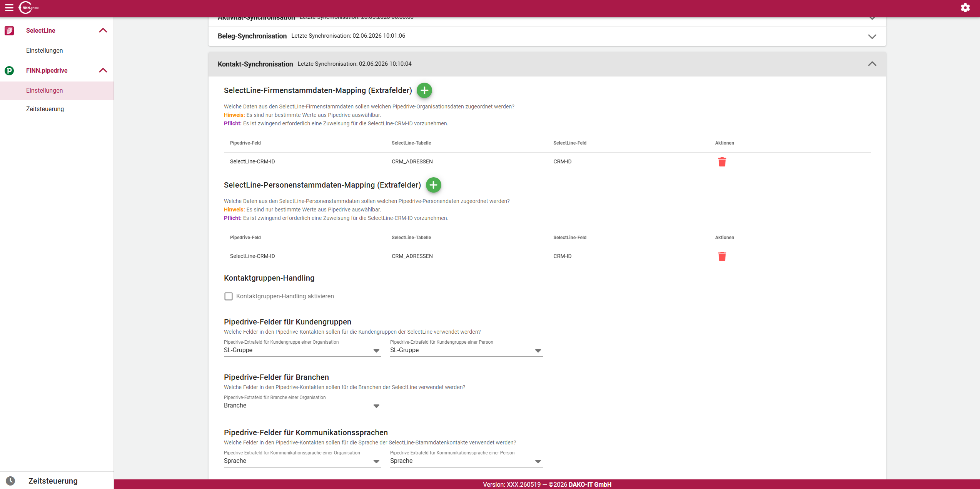This screenshot has width=980, height=489.
Task: Add a Personenstammdaten mapping with green plus
Action: click(x=434, y=185)
